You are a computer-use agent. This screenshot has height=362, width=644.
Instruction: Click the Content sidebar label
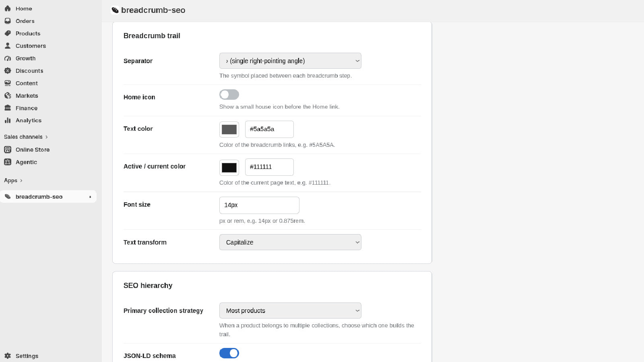pos(27,83)
